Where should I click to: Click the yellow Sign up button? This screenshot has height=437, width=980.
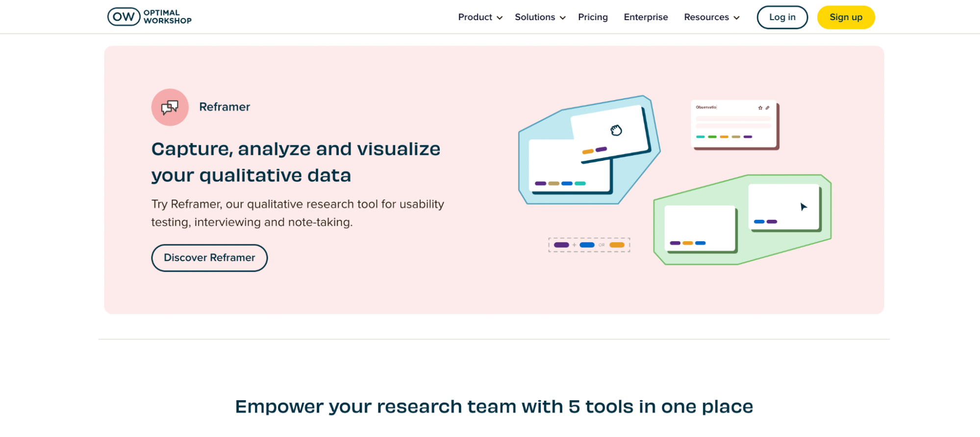pos(846,17)
